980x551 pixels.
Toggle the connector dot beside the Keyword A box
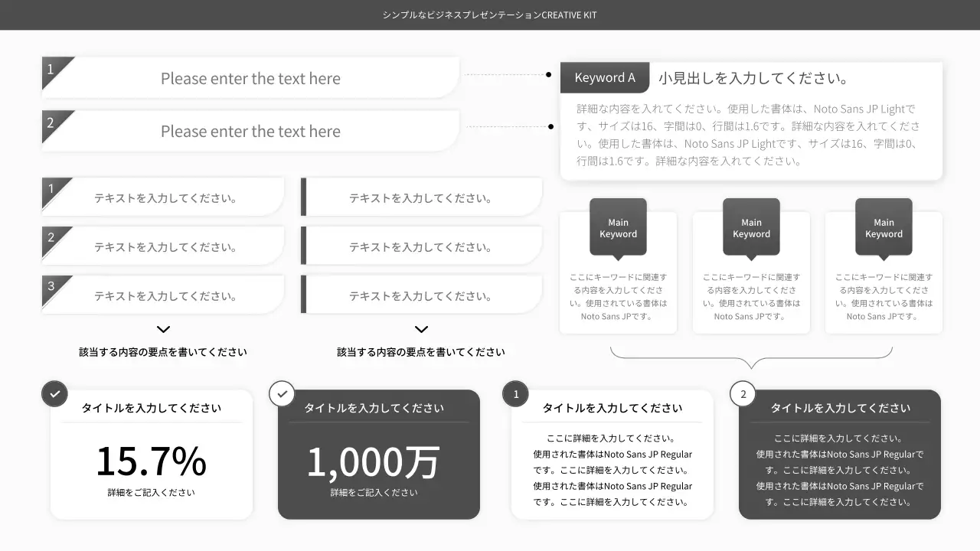coord(548,74)
